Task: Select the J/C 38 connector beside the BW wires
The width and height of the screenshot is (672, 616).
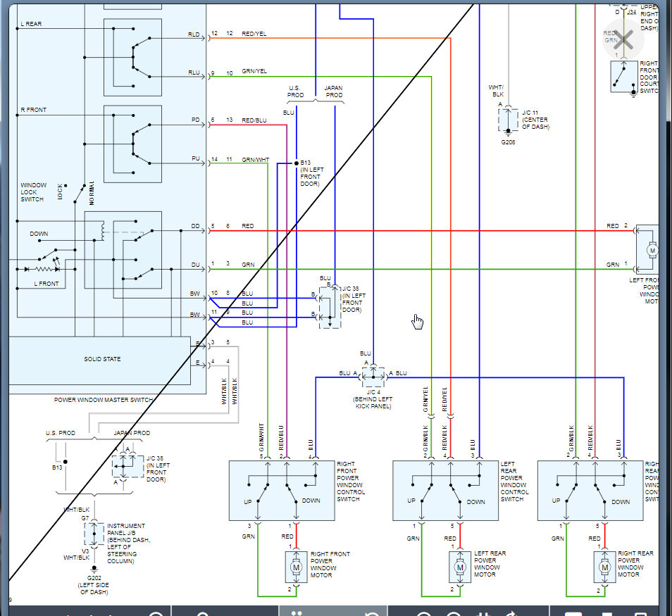Action: tap(330, 308)
